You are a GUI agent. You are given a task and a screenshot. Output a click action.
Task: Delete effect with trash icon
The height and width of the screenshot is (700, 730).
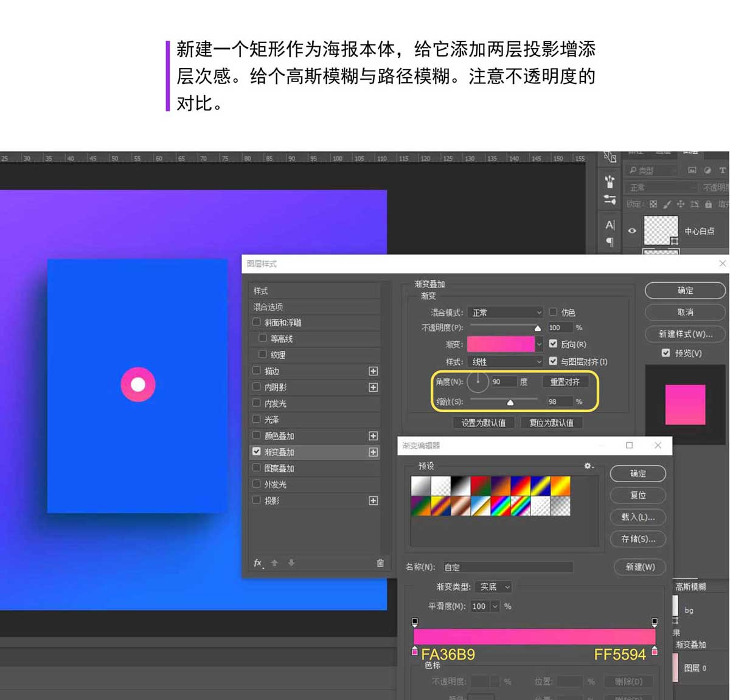380,563
